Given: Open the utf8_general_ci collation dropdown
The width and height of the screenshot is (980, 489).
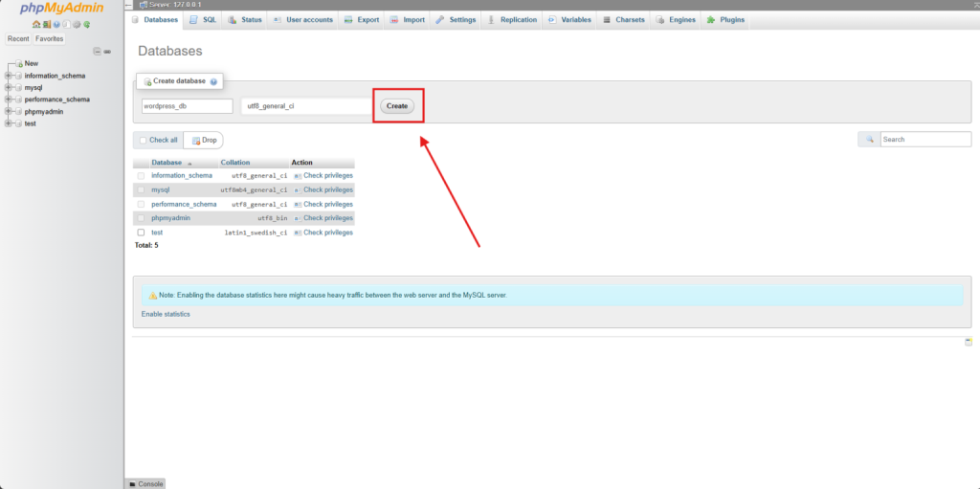Looking at the screenshot, I should click(306, 106).
